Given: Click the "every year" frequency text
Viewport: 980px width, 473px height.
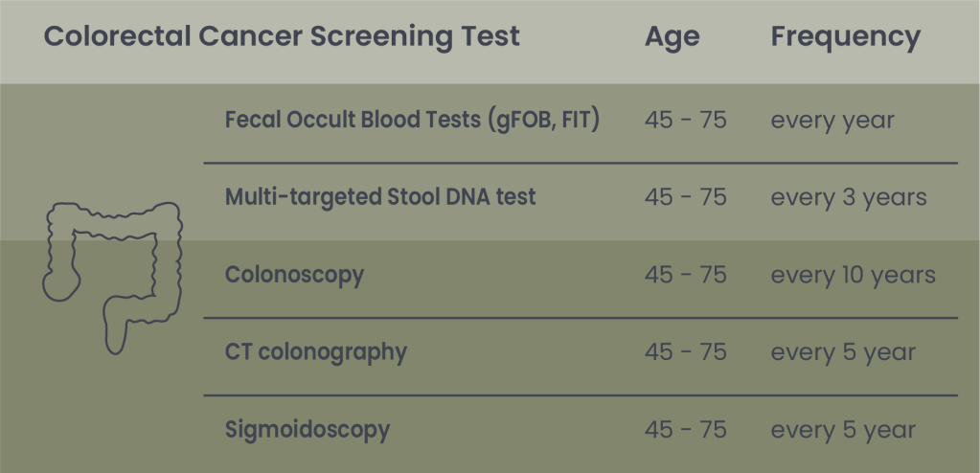Looking at the screenshot, I should click(832, 121).
